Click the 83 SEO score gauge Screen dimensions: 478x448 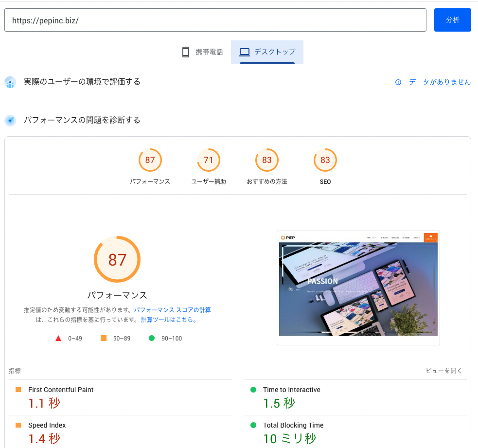pos(325,160)
